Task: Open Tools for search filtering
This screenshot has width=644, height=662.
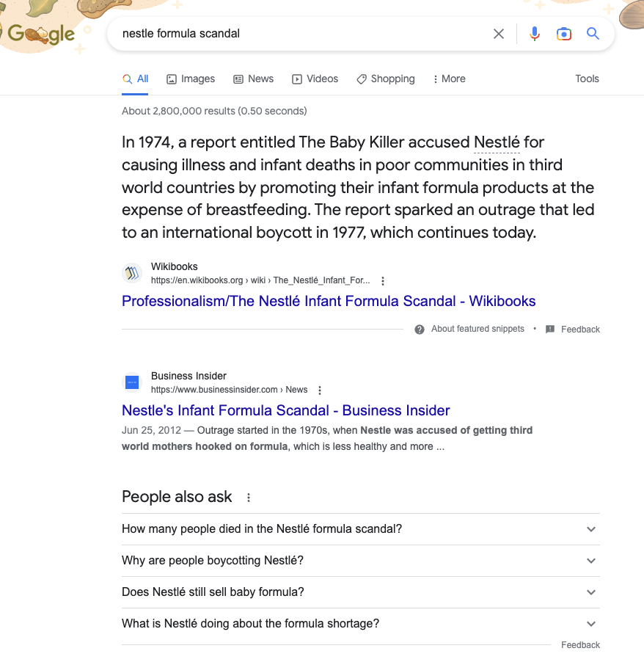Action: coord(587,79)
